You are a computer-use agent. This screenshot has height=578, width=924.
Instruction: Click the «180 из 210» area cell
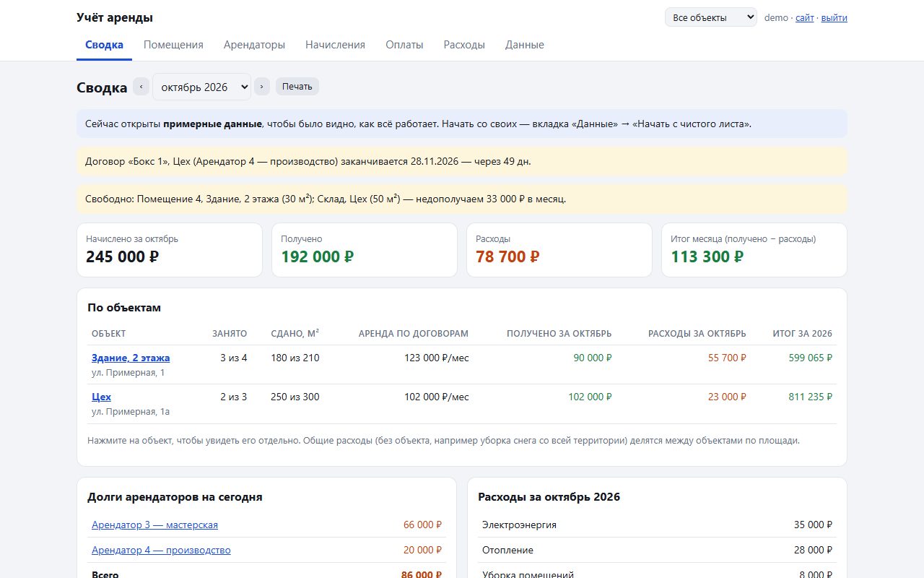[295, 358]
